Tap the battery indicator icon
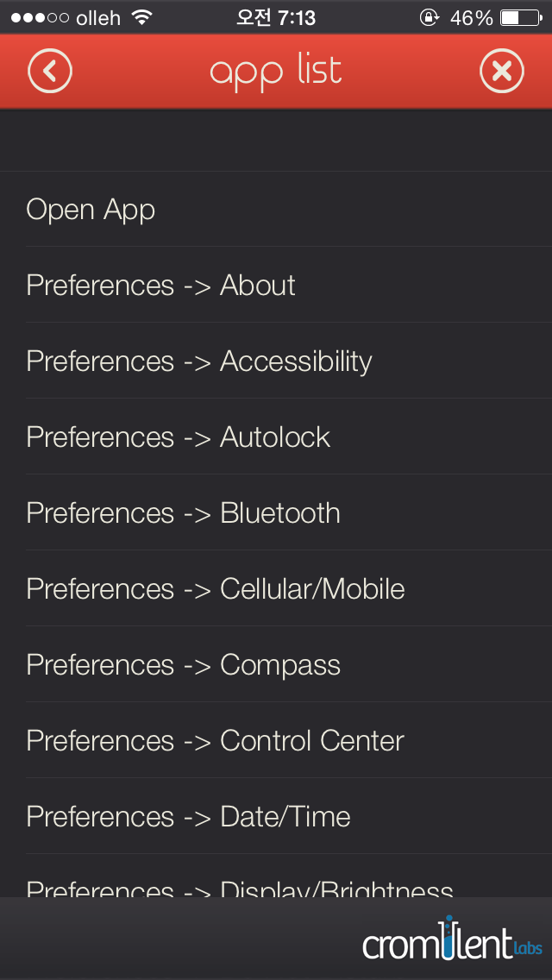Image resolution: width=552 pixels, height=980 pixels. [521, 17]
